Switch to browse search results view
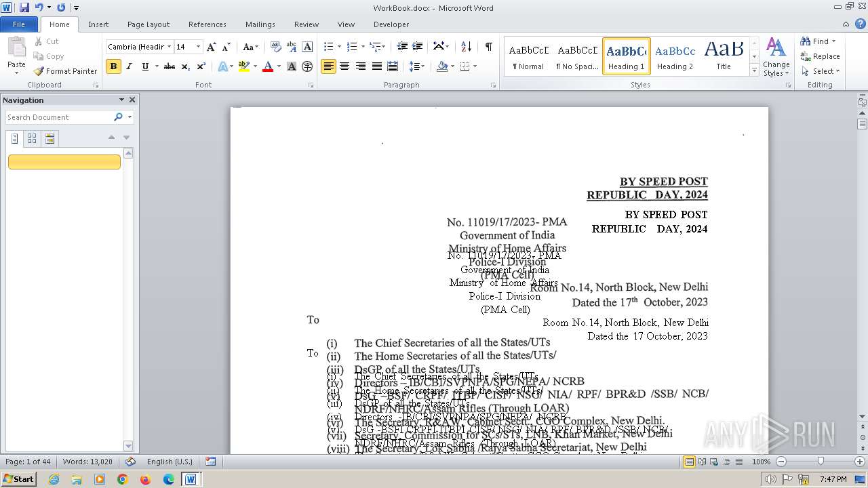Image resolution: width=868 pixels, height=488 pixels. tap(50, 138)
